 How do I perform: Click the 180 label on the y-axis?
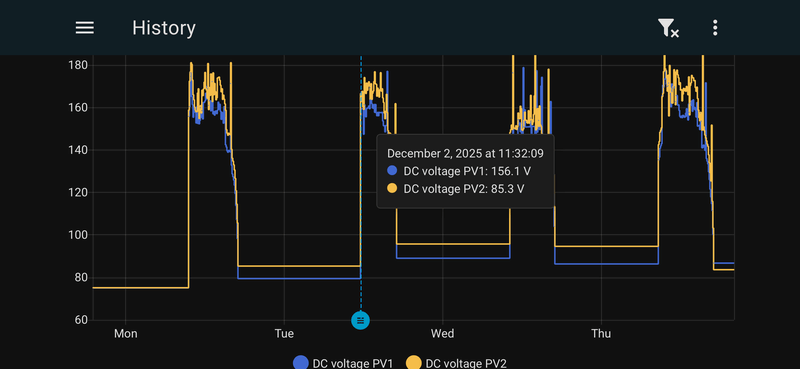(78, 65)
